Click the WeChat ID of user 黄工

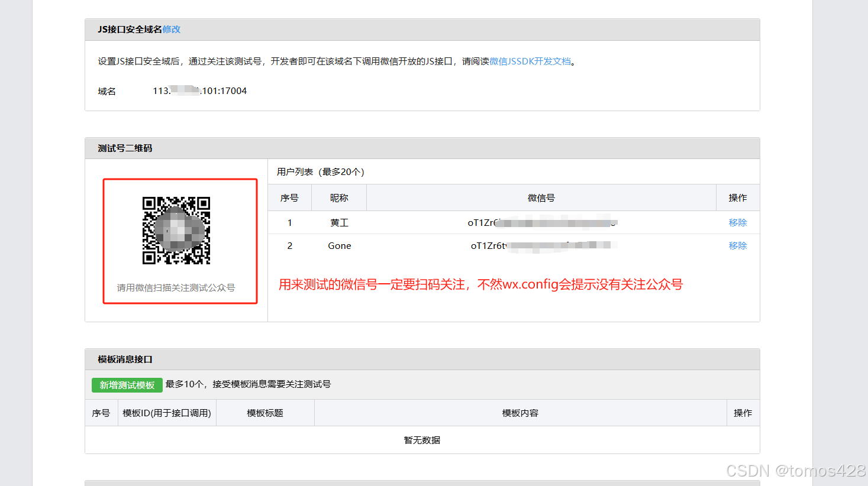542,223
